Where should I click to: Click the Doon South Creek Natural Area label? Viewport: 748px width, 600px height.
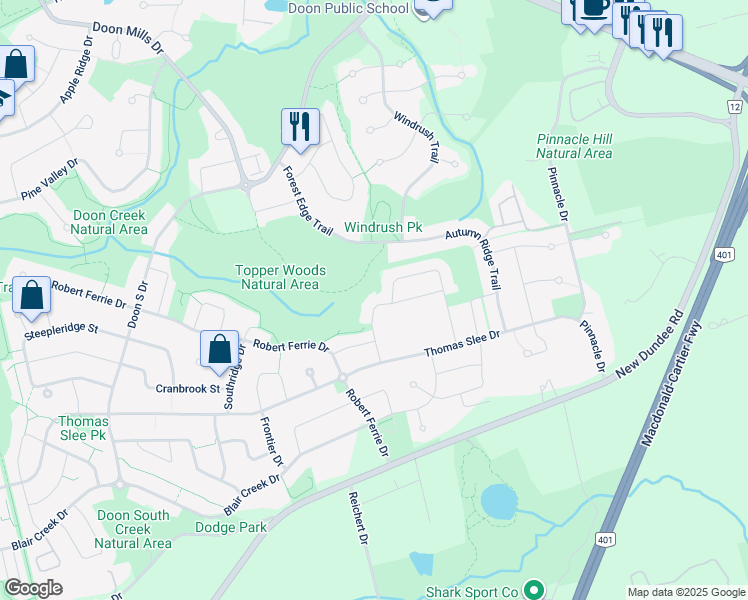tap(133, 529)
